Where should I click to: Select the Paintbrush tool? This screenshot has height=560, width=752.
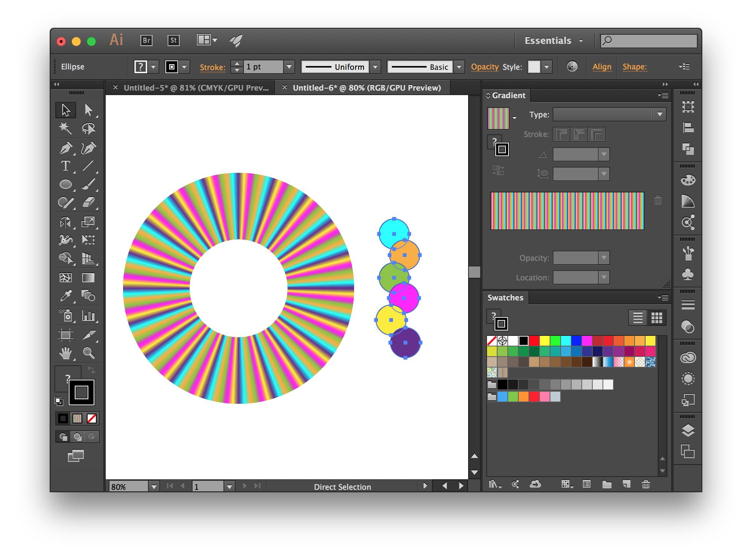88,184
